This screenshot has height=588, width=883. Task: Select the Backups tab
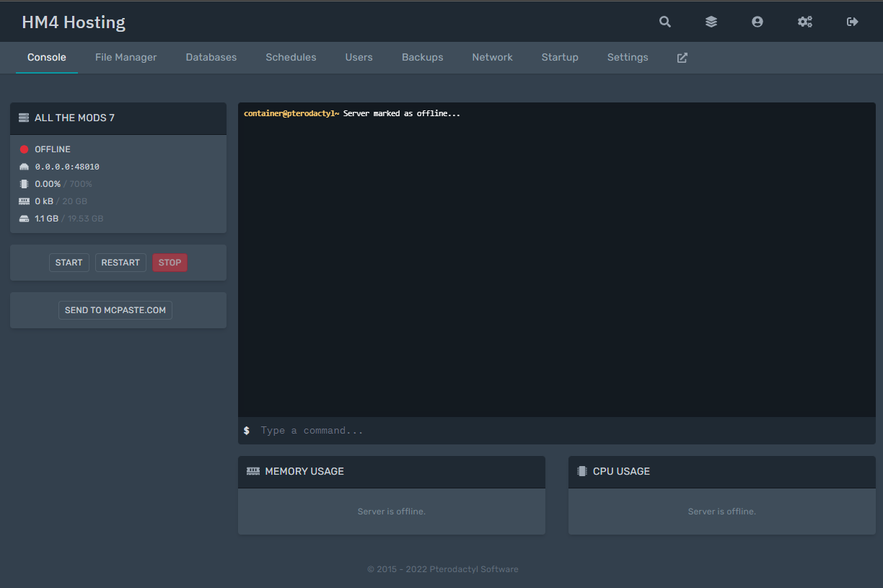coord(422,58)
